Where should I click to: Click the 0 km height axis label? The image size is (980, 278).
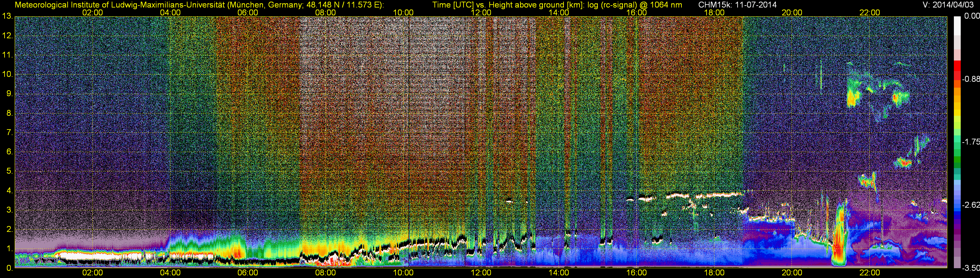click(9, 268)
